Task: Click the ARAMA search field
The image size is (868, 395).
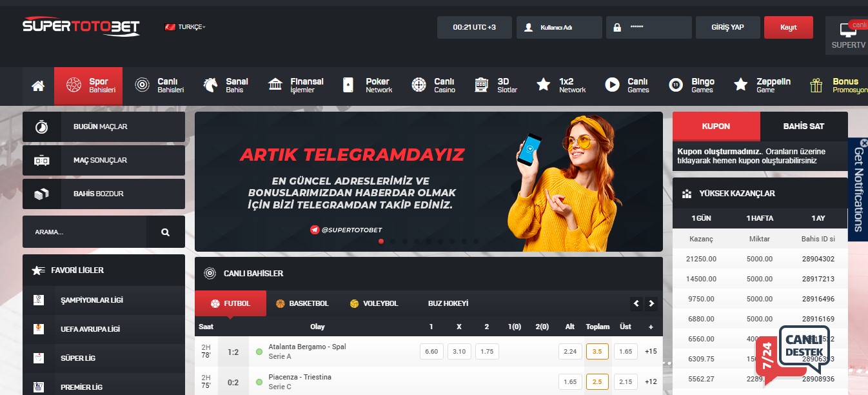Action: [84, 232]
